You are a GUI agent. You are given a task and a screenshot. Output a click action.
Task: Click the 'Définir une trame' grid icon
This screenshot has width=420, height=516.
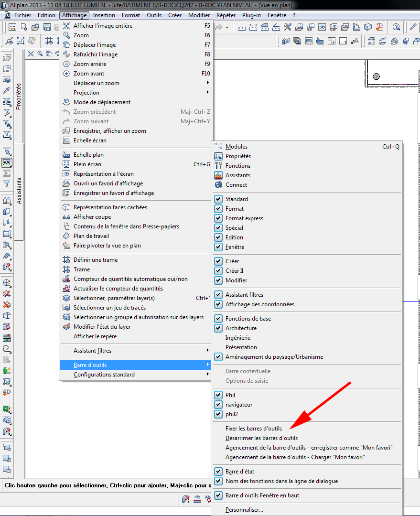click(66, 259)
